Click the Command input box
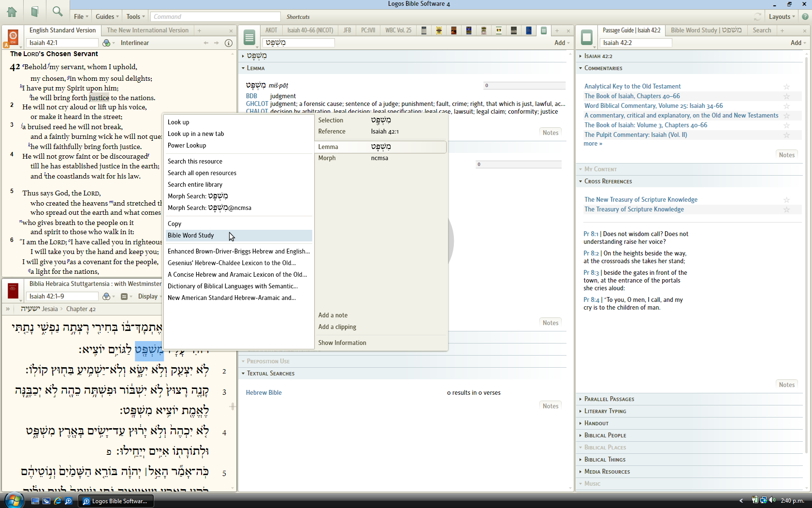This screenshot has width=812, height=508. point(215,16)
